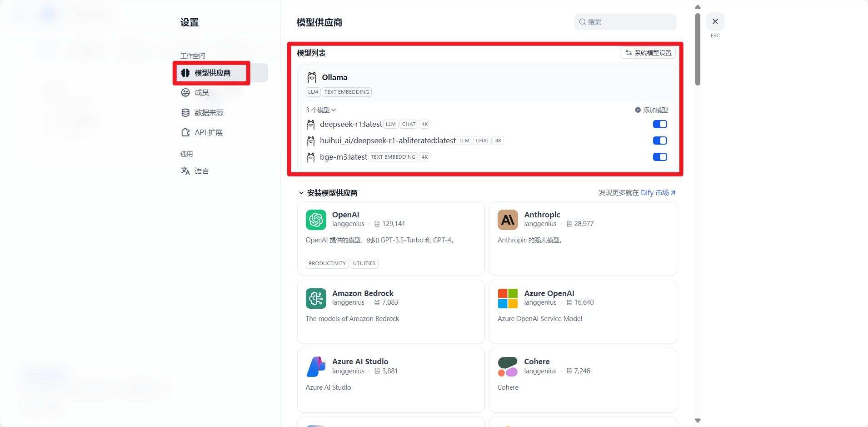Disable huihui_ai/deepseek-r1-abliterated:latest toggle

tap(660, 141)
